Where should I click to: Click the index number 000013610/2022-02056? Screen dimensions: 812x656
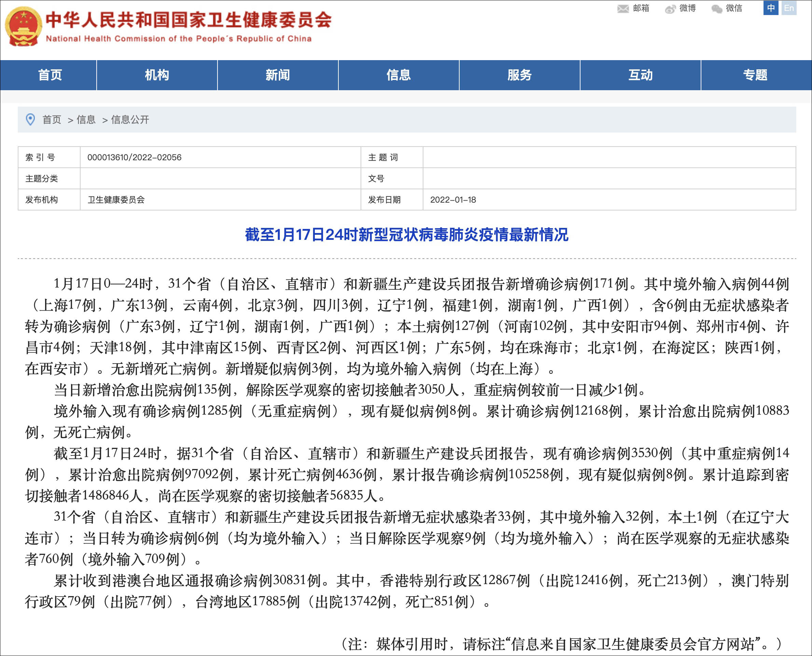coord(134,158)
